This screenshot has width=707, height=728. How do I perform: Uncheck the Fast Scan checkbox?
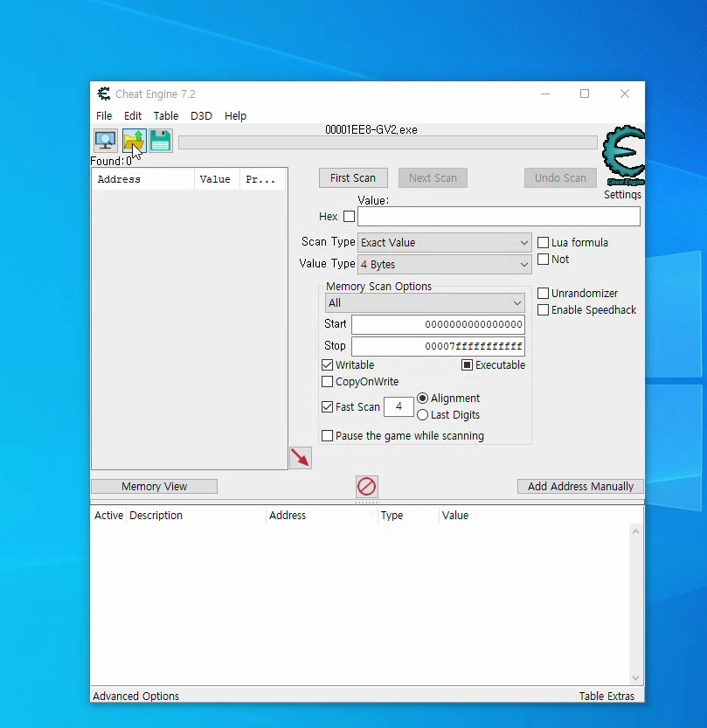click(327, 407)
